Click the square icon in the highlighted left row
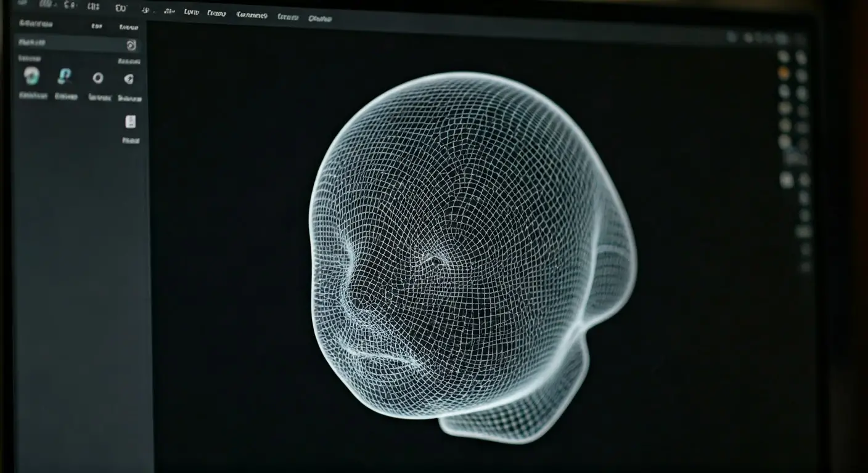The height and width of the screenshot is (473, 868). pyautogui.click(x=131, y=45)
